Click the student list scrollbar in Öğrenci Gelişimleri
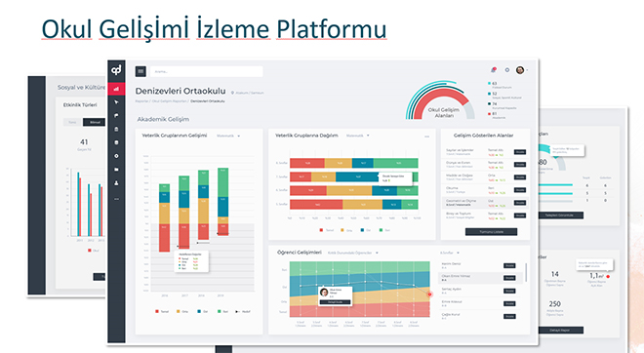This screenshot has width=644, height=353. [526, 272]
